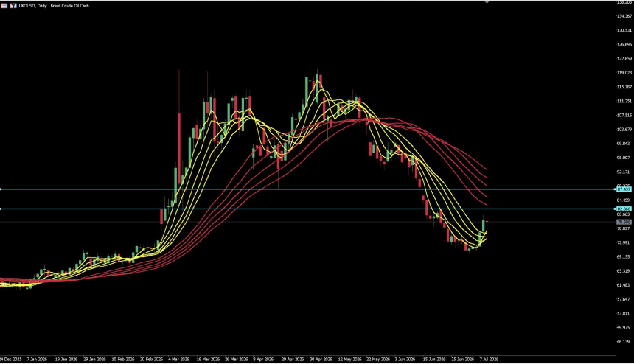Click the 7 Jul 2026 date label
Viewport: 634px width, 364px height.
click(x=489, y=359)
